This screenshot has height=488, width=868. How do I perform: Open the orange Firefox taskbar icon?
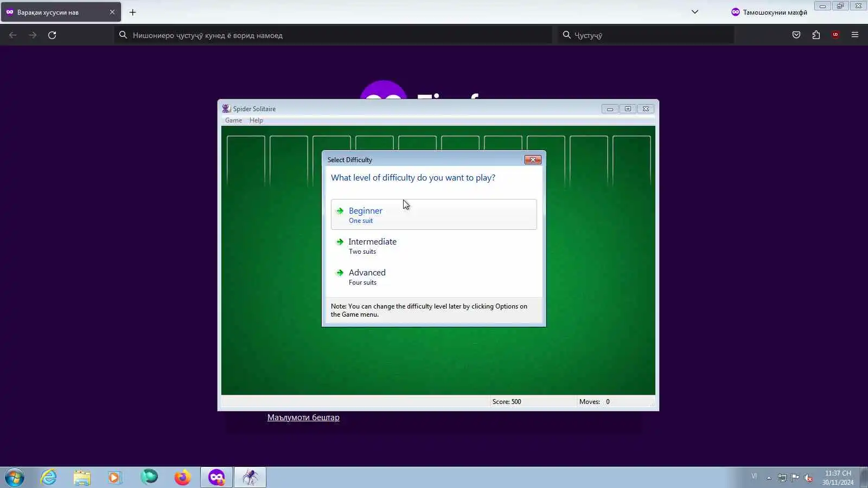click(182, 477)
